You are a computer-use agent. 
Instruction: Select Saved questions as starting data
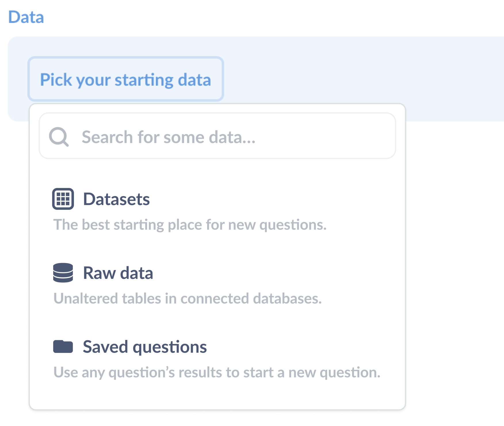145,347
